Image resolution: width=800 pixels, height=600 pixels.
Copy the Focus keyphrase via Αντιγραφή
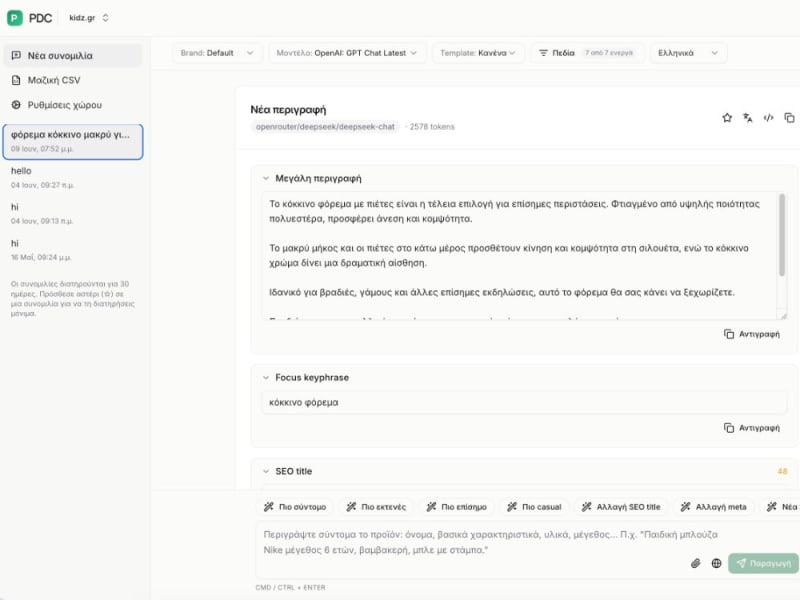pos(752,428)
